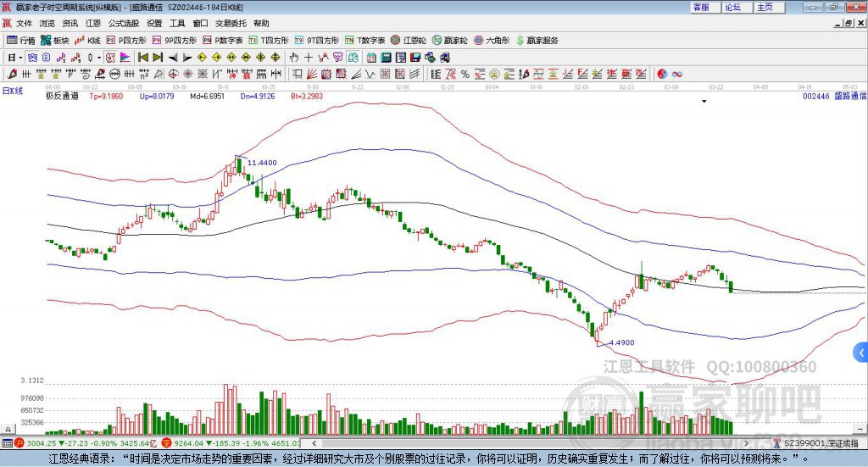This screenshot has width=868, height=467.
Task: Select the red pencil drawing tool
Action: [12, 74]
